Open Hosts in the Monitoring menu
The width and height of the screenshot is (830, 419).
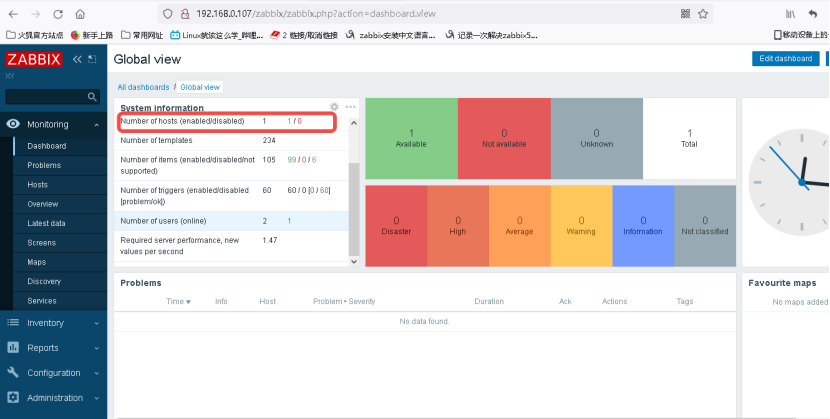[x=59, y=185]
